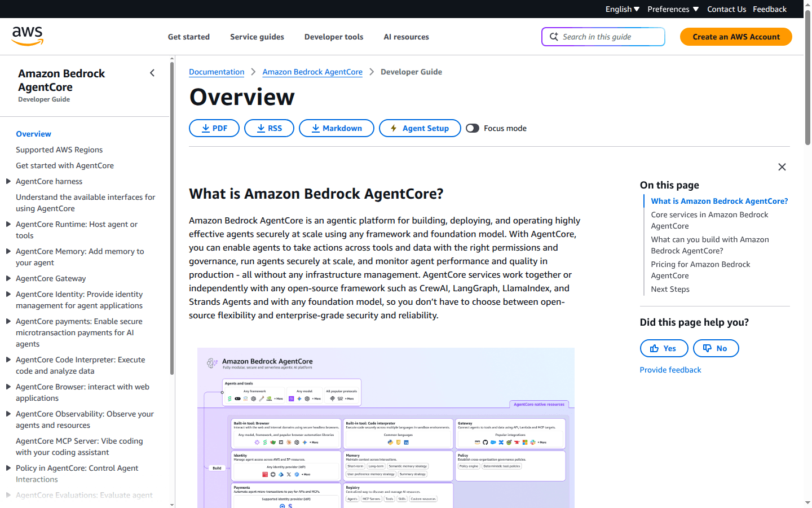The image size is (812, 508).
Task: Click the thumbs-up Yes feedback button
Action: pos(664,348)
